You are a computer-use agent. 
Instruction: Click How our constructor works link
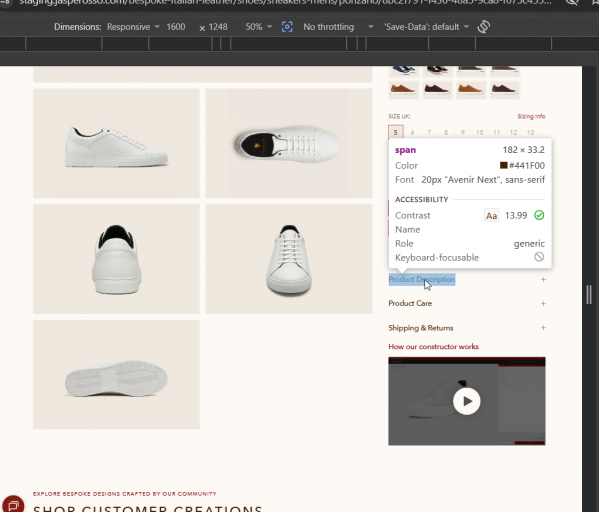pos(433,347)
